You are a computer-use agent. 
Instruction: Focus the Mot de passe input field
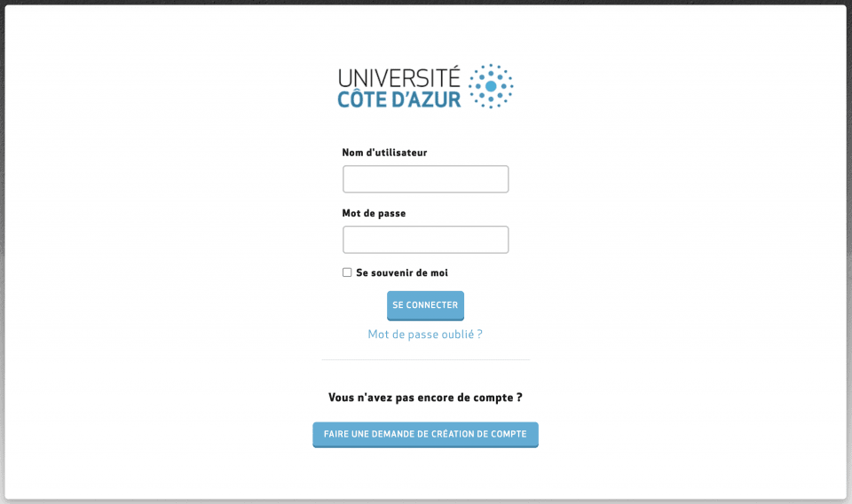click(425, 240)
